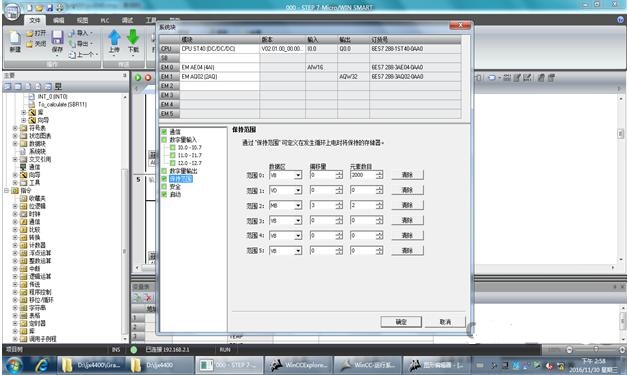Toggle the I1.0 - I1.7 checkbox
This screenshot has width=628, height=375.
(x=173, y=155)
